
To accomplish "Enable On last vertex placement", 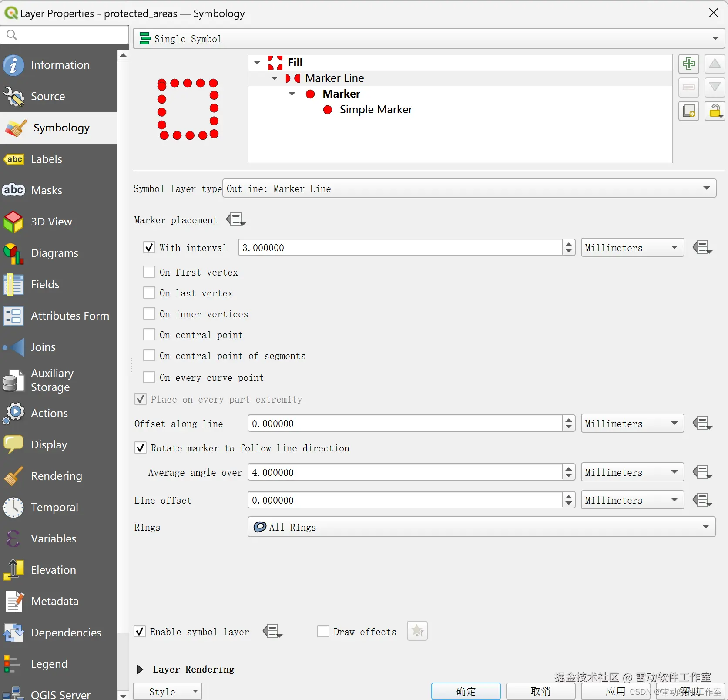I will [149, 293].
